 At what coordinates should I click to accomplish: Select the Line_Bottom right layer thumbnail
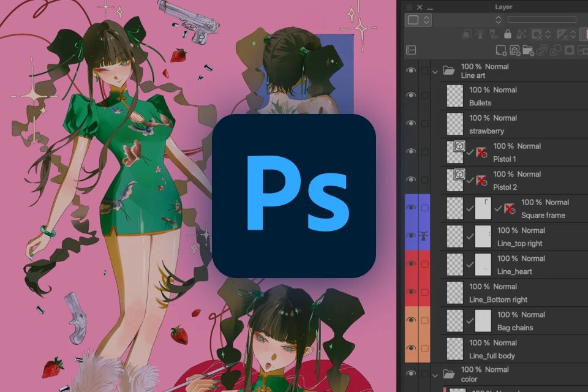click(455, 293)
